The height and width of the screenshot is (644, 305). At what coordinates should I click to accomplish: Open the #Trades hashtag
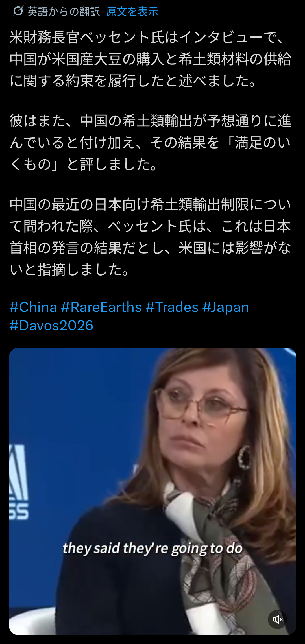point(172,307)
